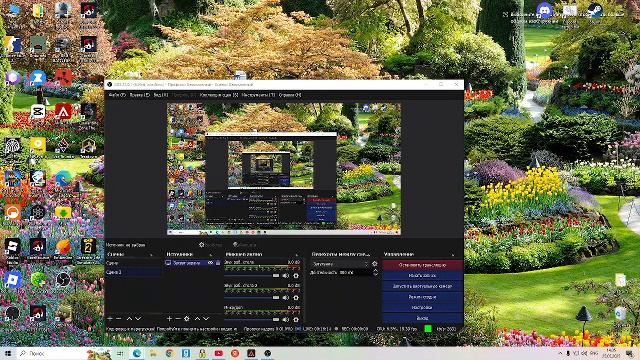Select the Захват экрана source row

[193, 263]
